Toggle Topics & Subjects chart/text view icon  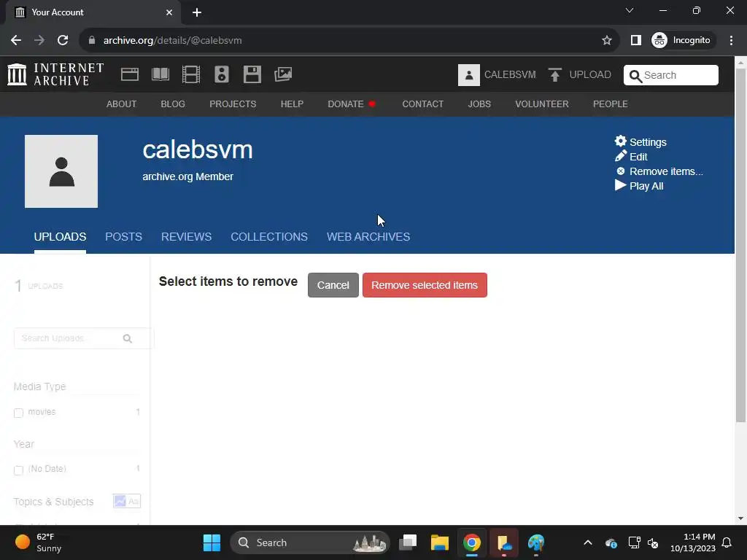(x=127, y=501)
